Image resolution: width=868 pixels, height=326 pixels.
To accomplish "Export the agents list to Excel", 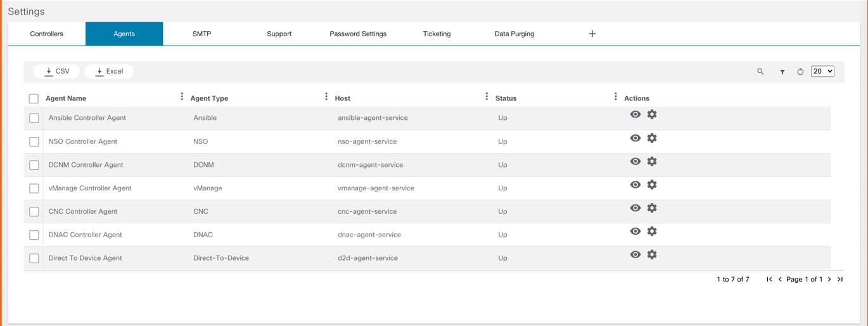I will coord(109,71).
